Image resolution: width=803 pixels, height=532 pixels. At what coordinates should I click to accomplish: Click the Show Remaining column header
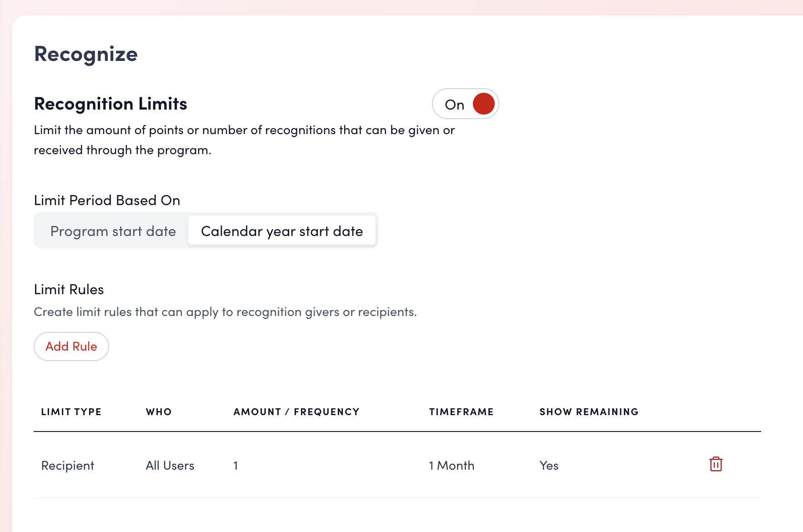[x=589, y=412]
